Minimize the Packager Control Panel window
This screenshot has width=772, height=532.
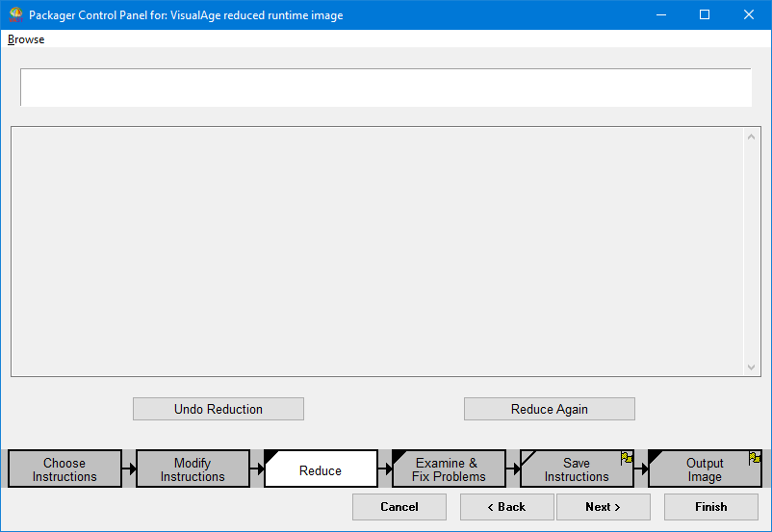click(660, 15)
